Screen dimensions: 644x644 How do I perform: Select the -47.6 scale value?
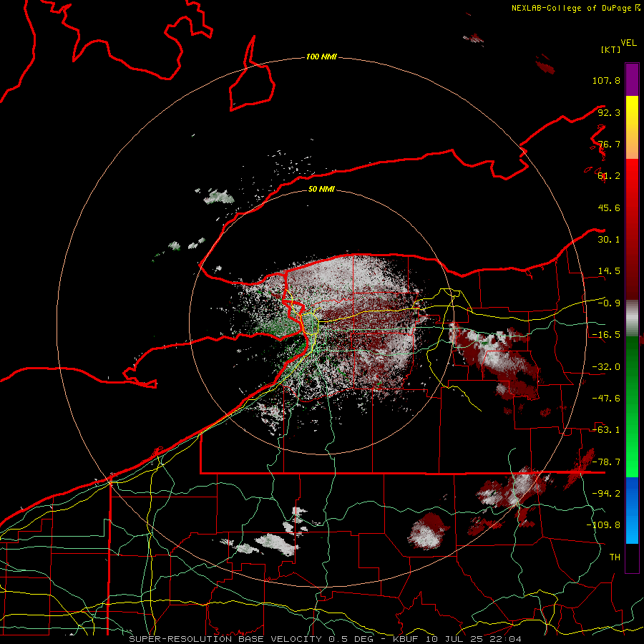pyautogui.click(x=606, y=399)
